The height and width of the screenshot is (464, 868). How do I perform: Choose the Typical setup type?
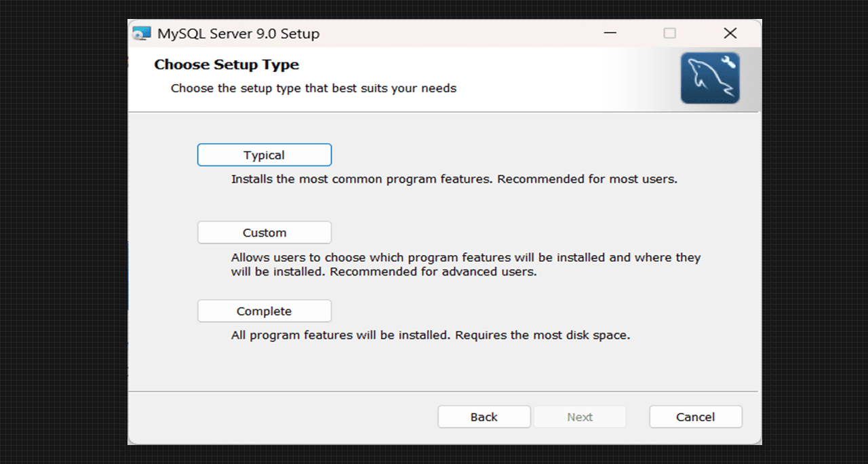(x=264, y=155)
